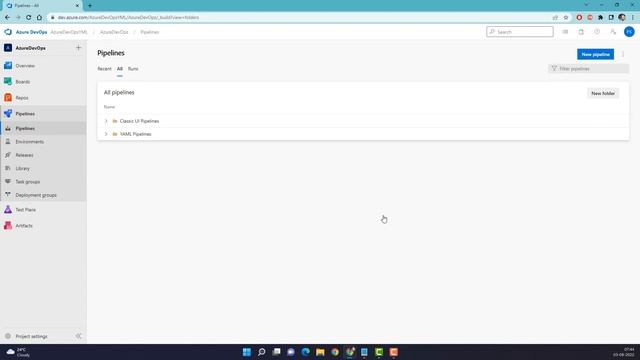Open Project settings
This screenshot has height=360, width=640.
31,336
